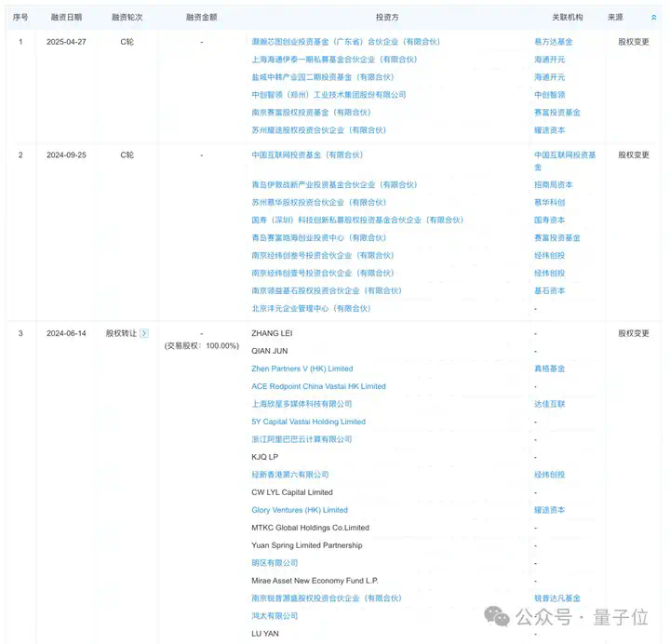Open related institution 招商局资本

click(x=554, y=184)
